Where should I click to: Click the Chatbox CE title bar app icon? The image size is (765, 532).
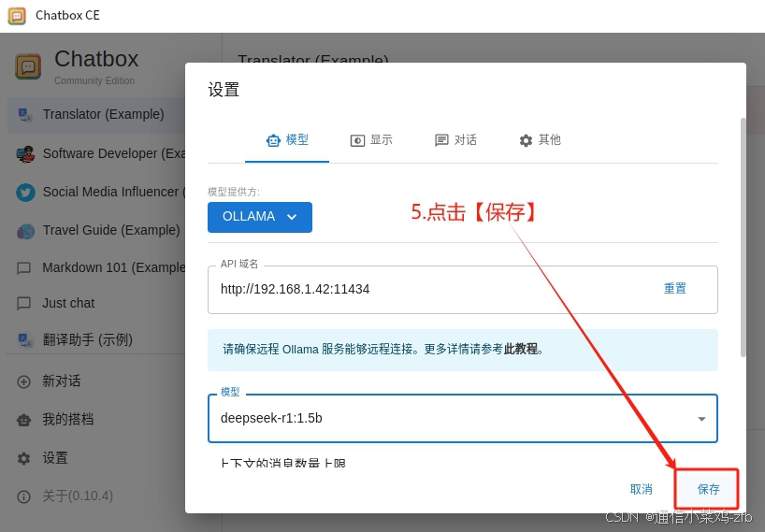[x=17, y=16]
